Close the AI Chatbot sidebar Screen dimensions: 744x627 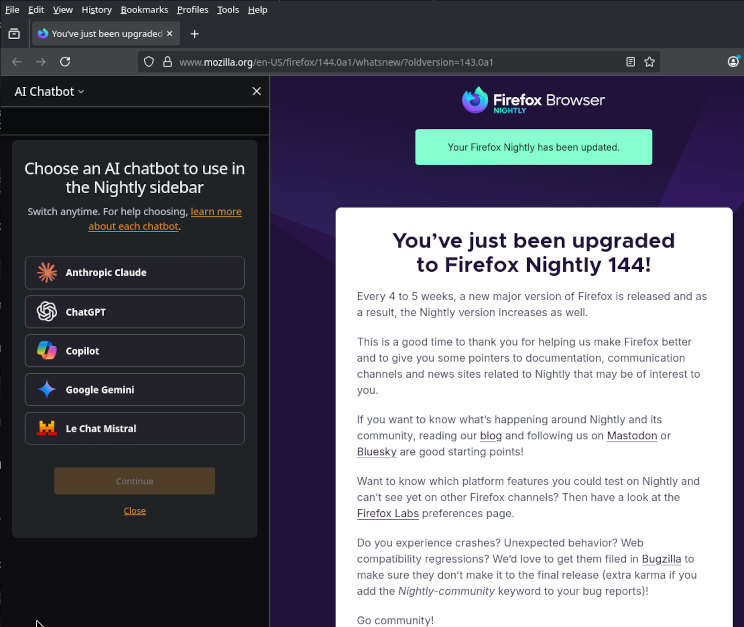tap(256, 91)
